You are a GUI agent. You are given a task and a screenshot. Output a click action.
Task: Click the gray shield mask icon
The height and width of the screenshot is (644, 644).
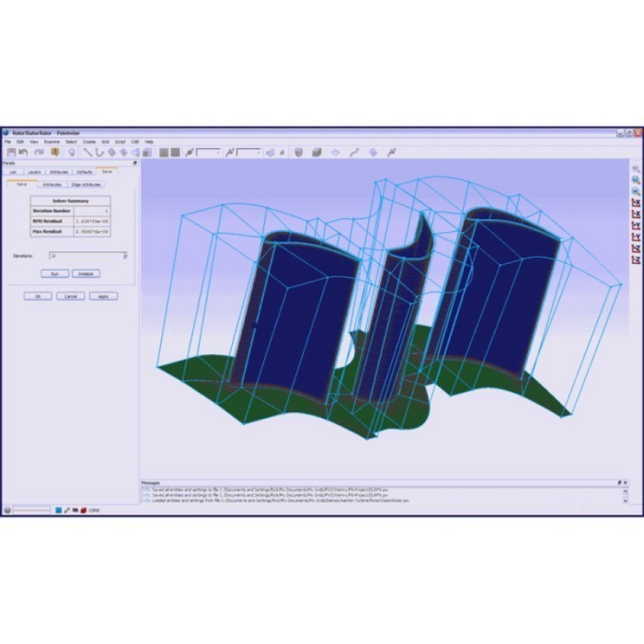[x=299, y=153]
